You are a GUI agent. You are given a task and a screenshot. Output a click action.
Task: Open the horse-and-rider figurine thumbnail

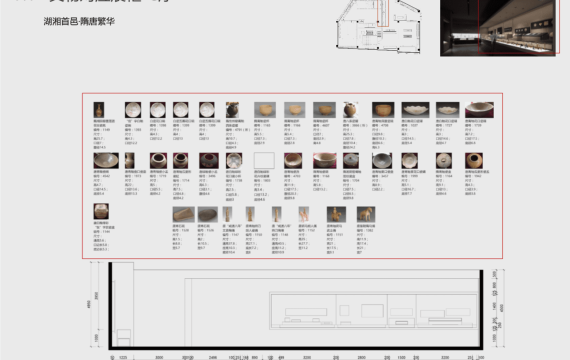pyautogui.click(x=336, y=214)
